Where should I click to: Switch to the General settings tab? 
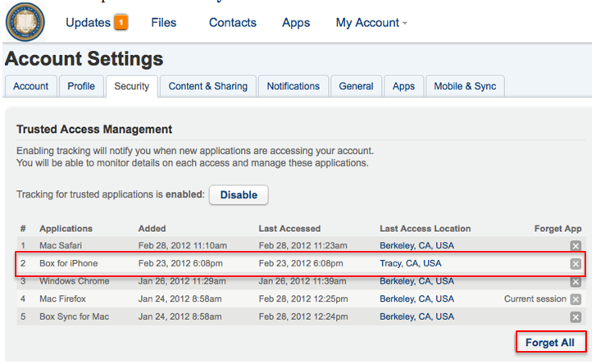tap(356, 86)
